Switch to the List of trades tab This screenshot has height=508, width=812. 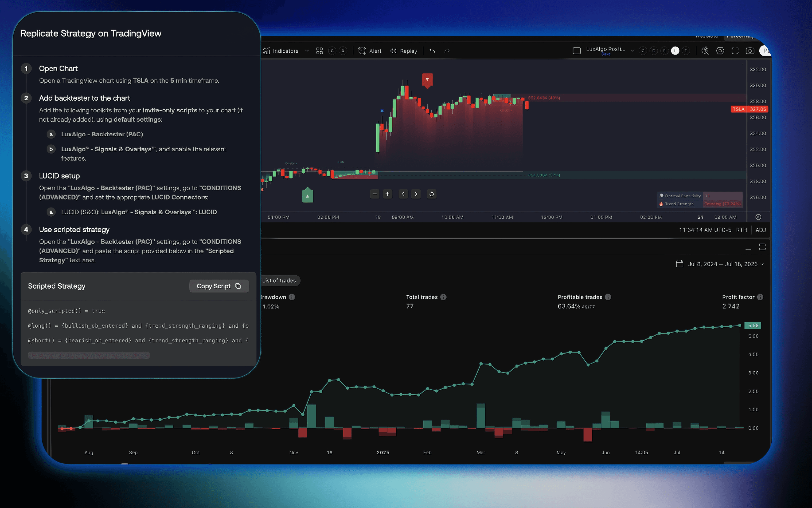(279, 281)
